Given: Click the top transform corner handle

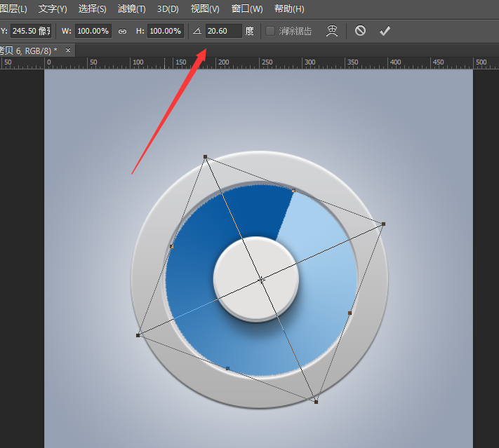Looking at the screenshot, I should coord(205,157).
